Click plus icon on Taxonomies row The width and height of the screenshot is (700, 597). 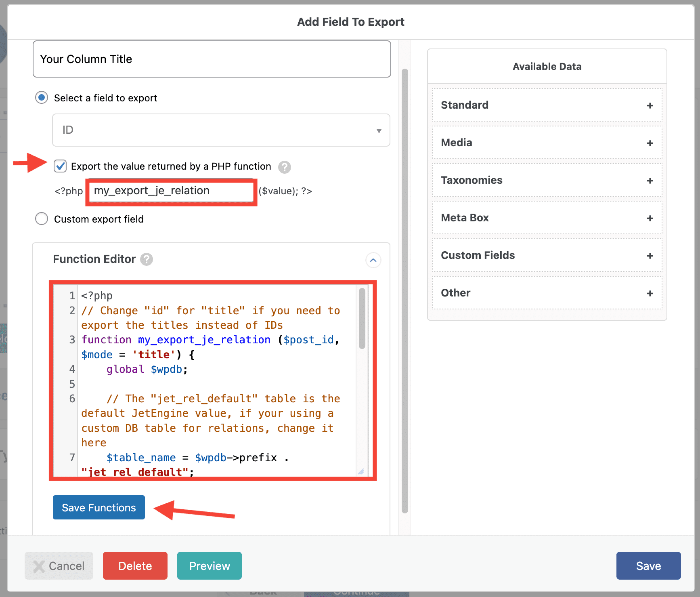tap(650, 181)
